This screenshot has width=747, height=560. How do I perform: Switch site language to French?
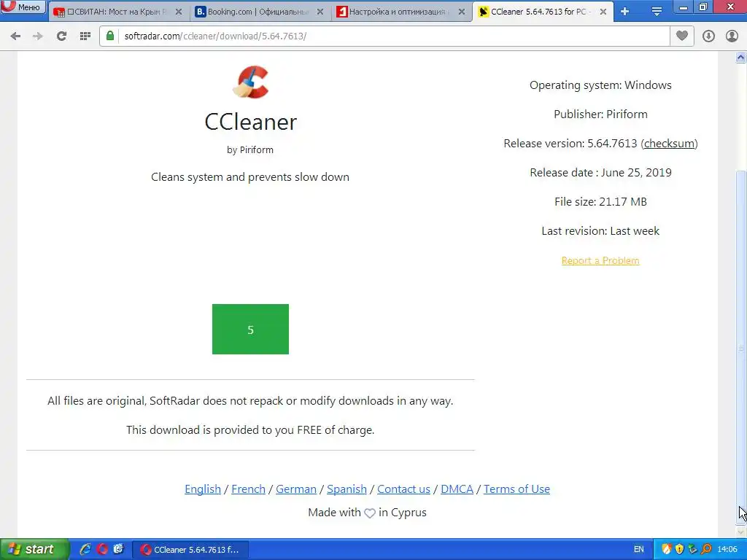(248, 489)
